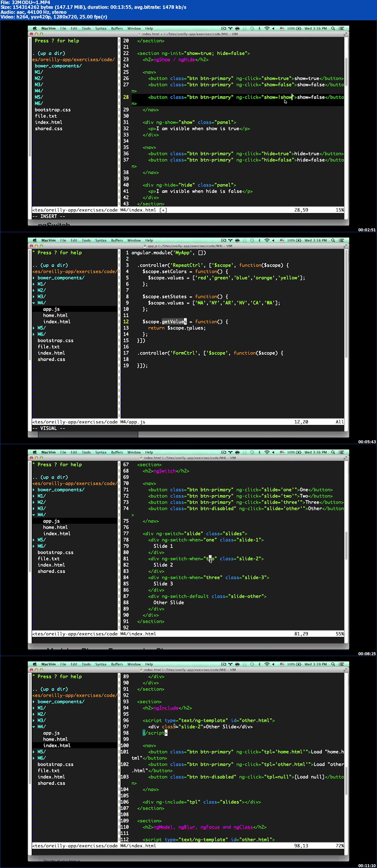Click the battery icon in the 3:18 PM frame

coord(298,240)
